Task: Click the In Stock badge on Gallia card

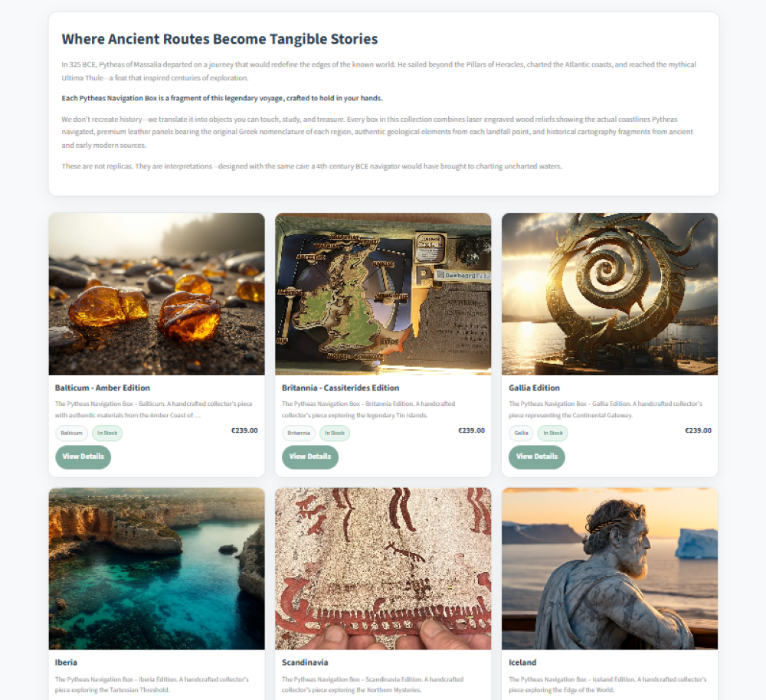Action: (552, 433)
